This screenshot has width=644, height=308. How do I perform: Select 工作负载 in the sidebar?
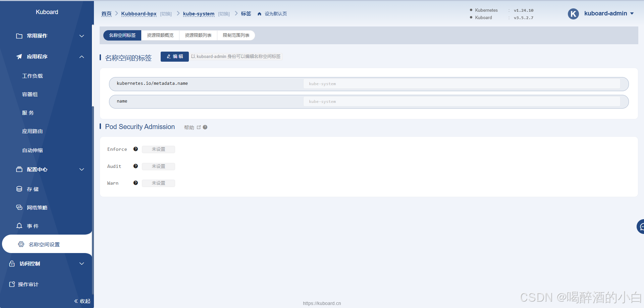coord(33,76)
